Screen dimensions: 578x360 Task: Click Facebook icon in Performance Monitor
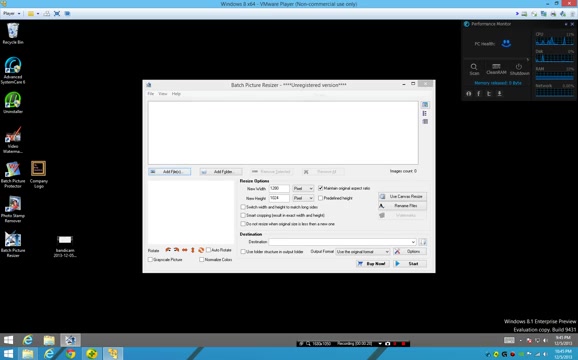478,94
